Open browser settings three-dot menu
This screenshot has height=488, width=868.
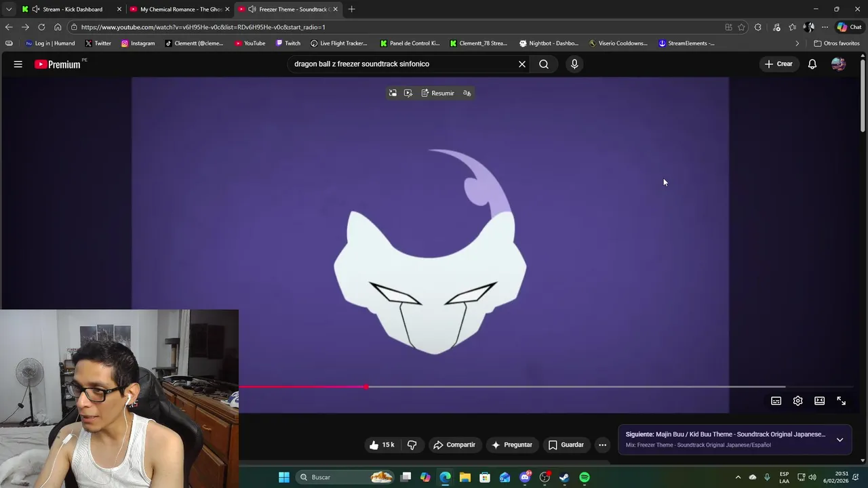825,27
